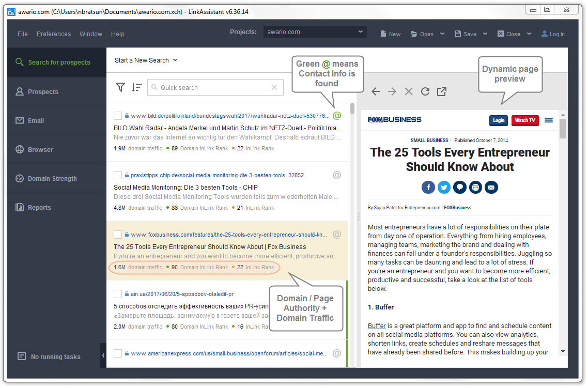The height and width of the screenshot is (388, 588).
Task: Open preview in external browser
Action: click(x=442, y=91)
